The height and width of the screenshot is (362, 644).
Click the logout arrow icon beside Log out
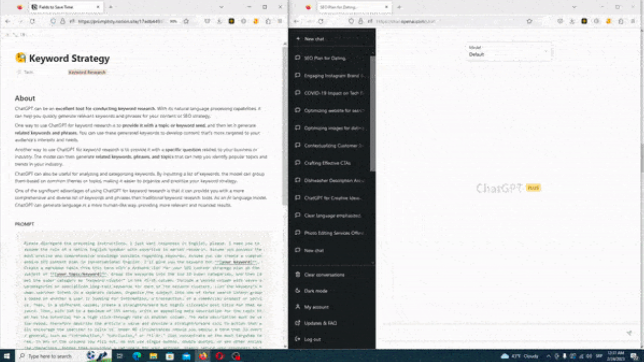297,339
